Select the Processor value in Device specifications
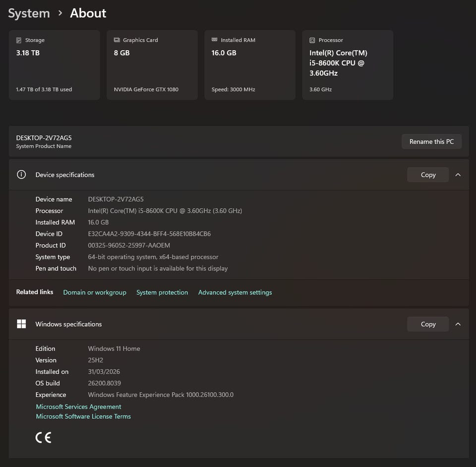Image resolution: width=476 pixels, height=467 pixels. point(165,211)
